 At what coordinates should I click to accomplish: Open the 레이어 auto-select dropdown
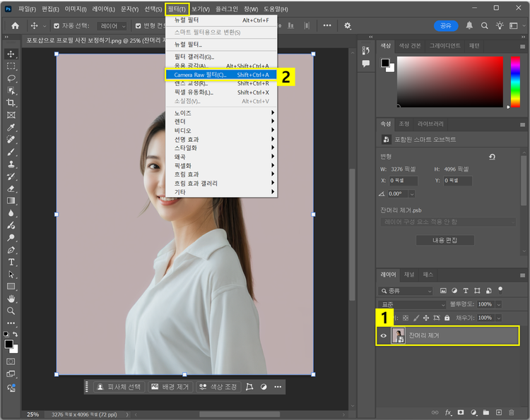click(x=112, y=26)
